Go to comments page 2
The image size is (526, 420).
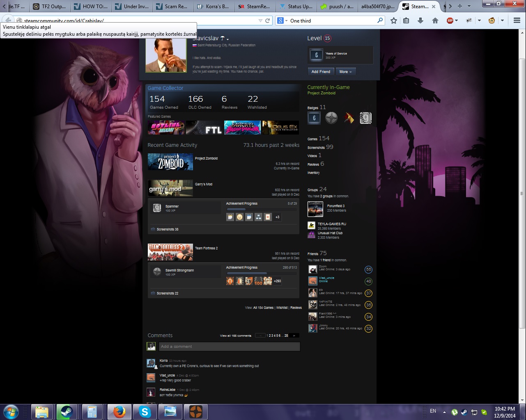(x=270, y=336)
